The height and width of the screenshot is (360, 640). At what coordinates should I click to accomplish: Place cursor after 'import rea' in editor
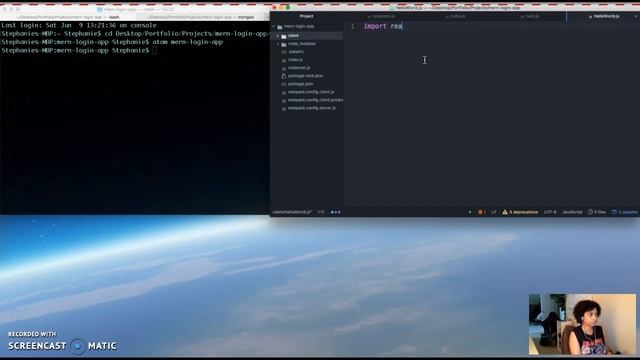pos(403,26)
